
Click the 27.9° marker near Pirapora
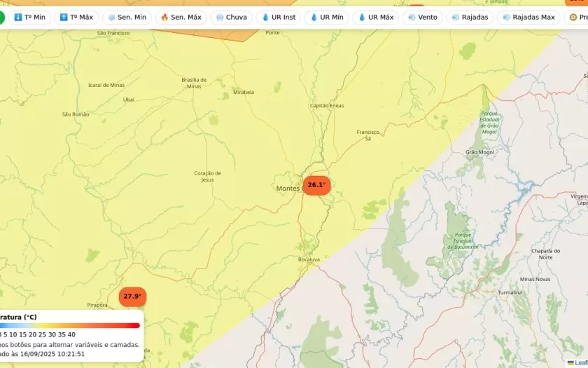132,297
